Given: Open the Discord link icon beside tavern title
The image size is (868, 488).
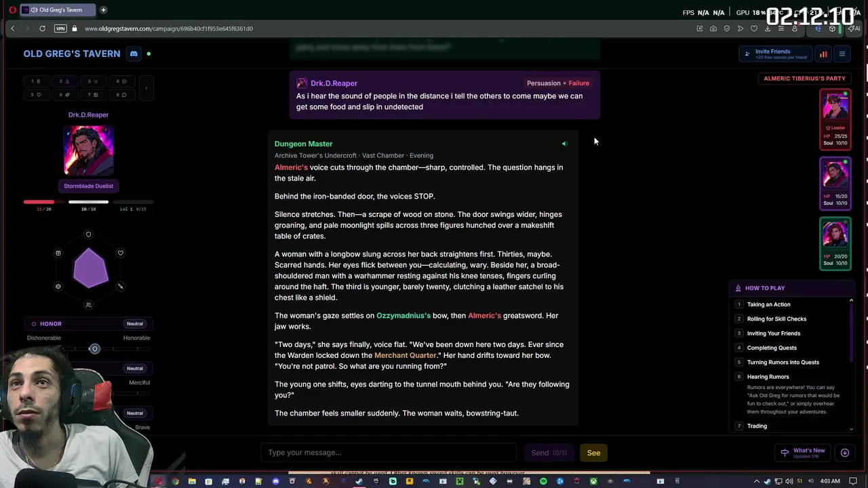Looking at the screenshot, I should click(x=134, y=54).
